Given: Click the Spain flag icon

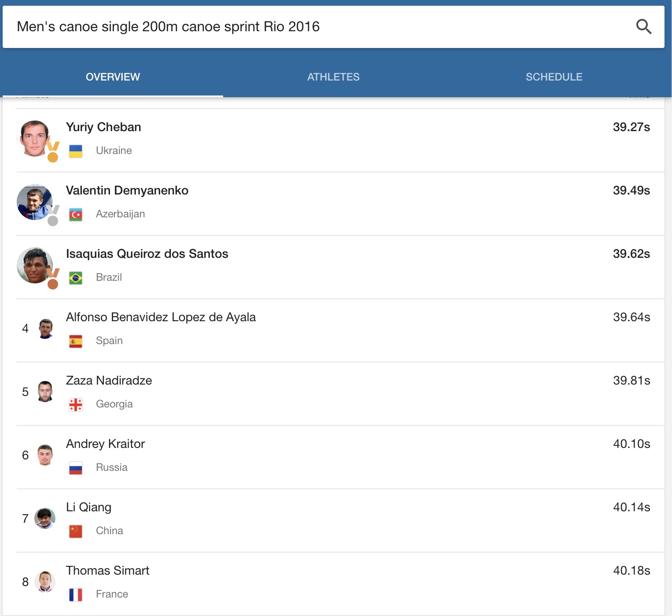Looking at the screenshot, I should coord(76,341).
